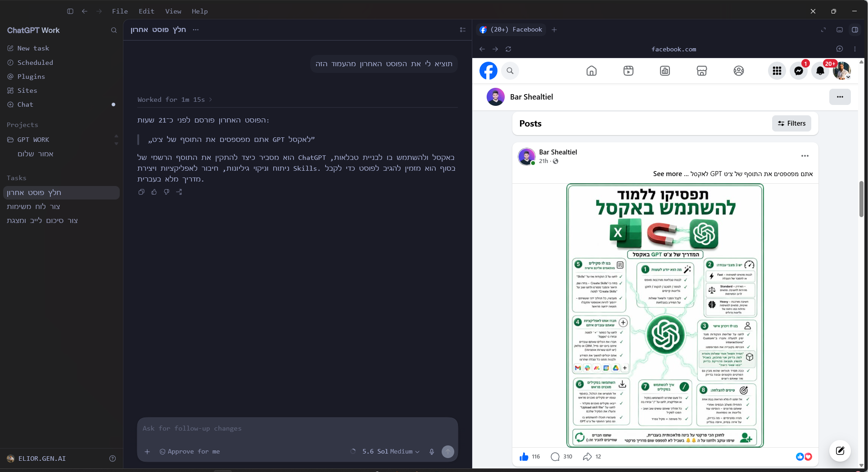The image size is (868, 472).
Task: Open the View menu
Action: 173,11
